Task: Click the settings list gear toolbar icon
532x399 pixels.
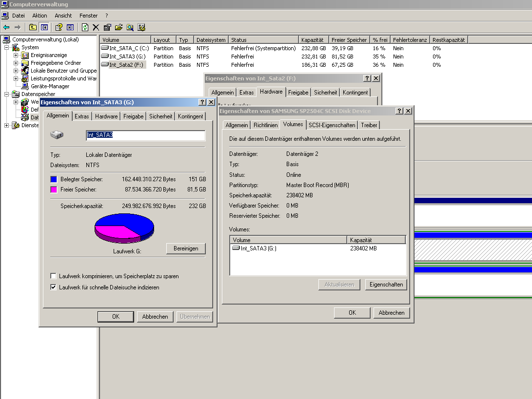Action: [141, 27]
